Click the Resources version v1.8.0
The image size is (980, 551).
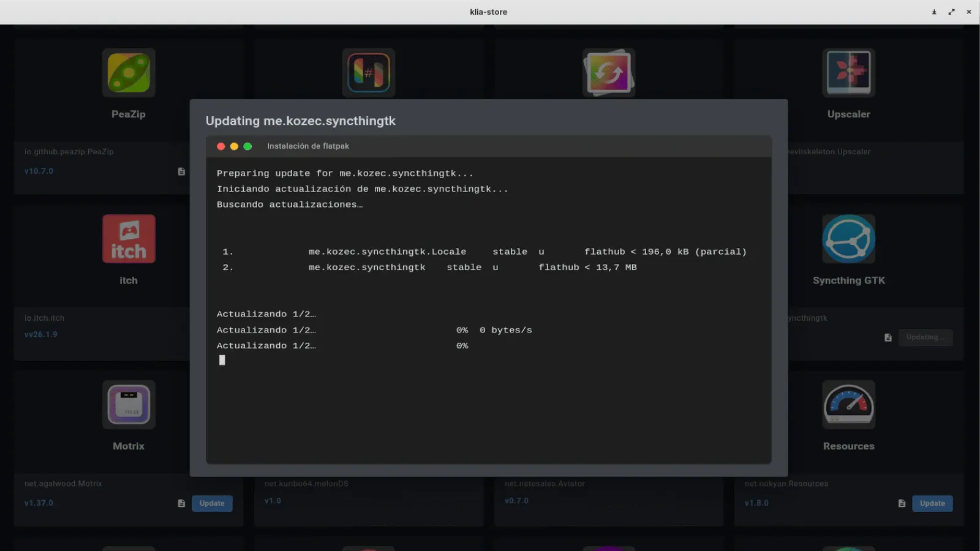tap(756, 503)
